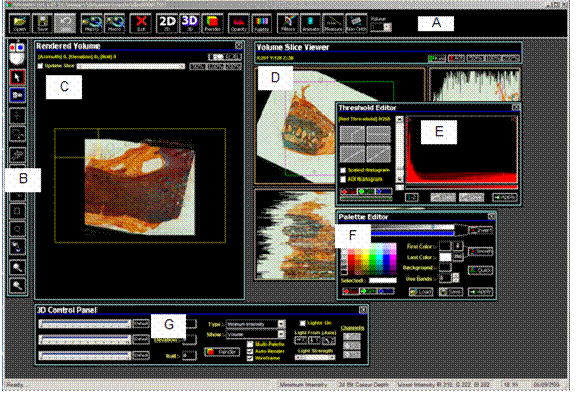Click the Render cube icon in toolbar
The width and height of the screenshot is (578, 414).
(212, 23)
